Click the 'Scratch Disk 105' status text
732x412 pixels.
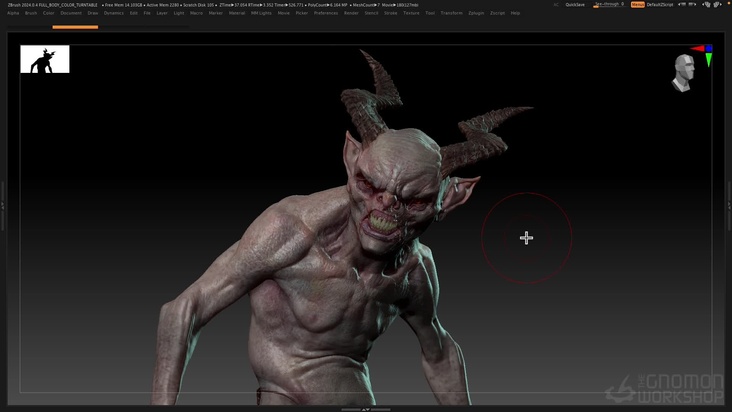coord(198,5)
